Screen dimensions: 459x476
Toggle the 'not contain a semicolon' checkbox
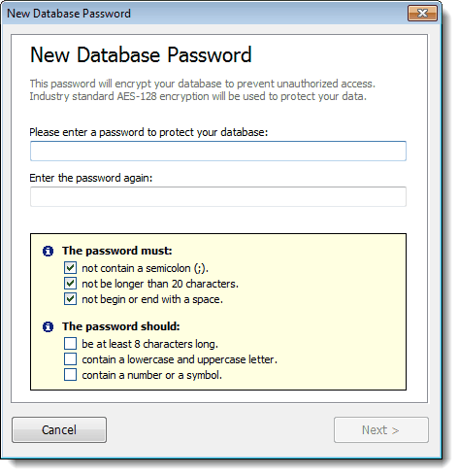(x=70, y=268)
